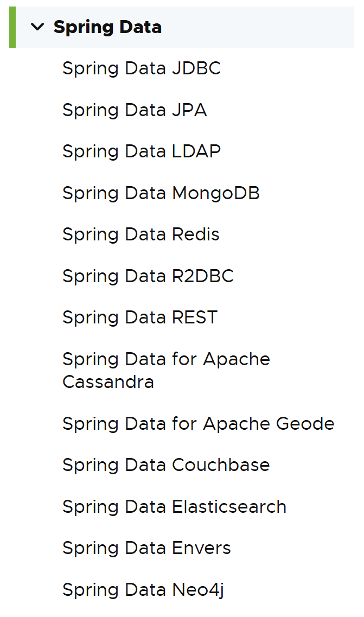Select Spring Data LDAP in sidebar
This screenshot has height=617, width=364.
coord(141,151)
